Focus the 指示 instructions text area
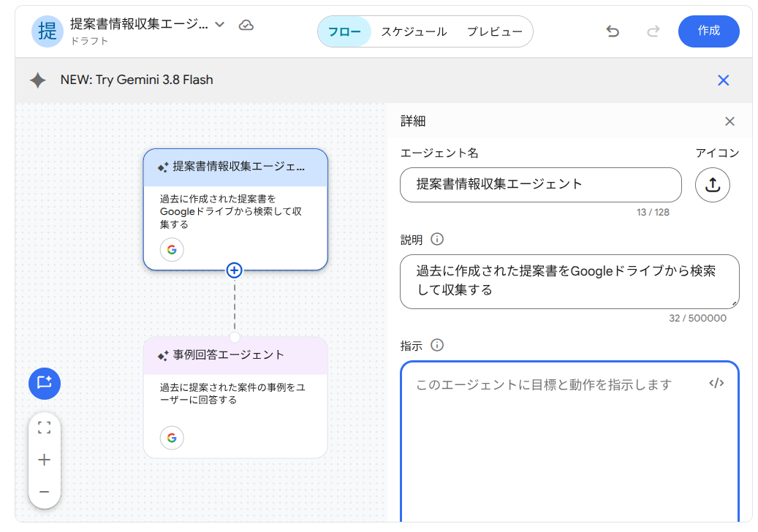The image size is (758, 532). pyautogui.click(x=569, y=442)
